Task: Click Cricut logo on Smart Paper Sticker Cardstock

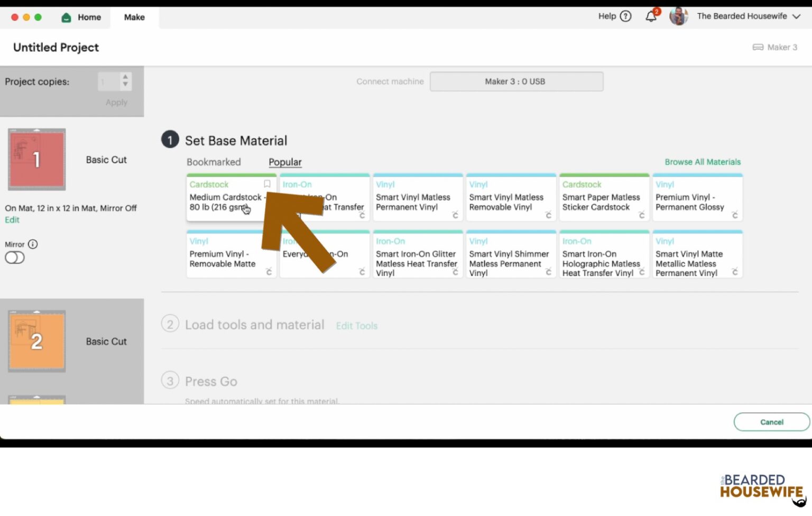Action: pyautogui.click(x=641, y=215)
